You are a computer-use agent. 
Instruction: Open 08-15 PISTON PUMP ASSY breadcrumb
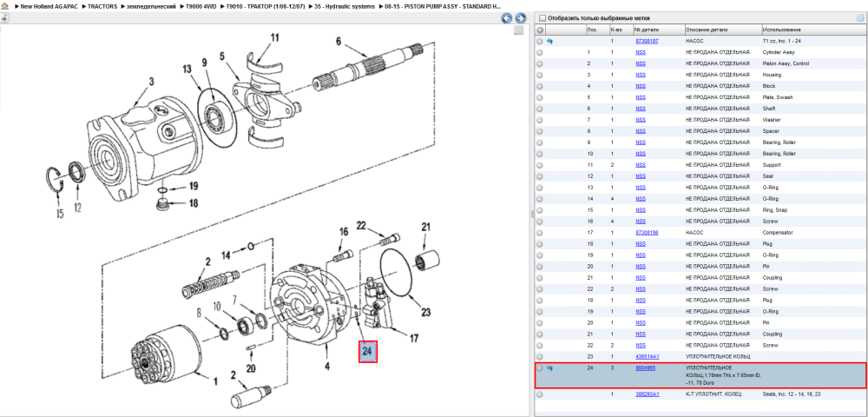tap(443, 5)
